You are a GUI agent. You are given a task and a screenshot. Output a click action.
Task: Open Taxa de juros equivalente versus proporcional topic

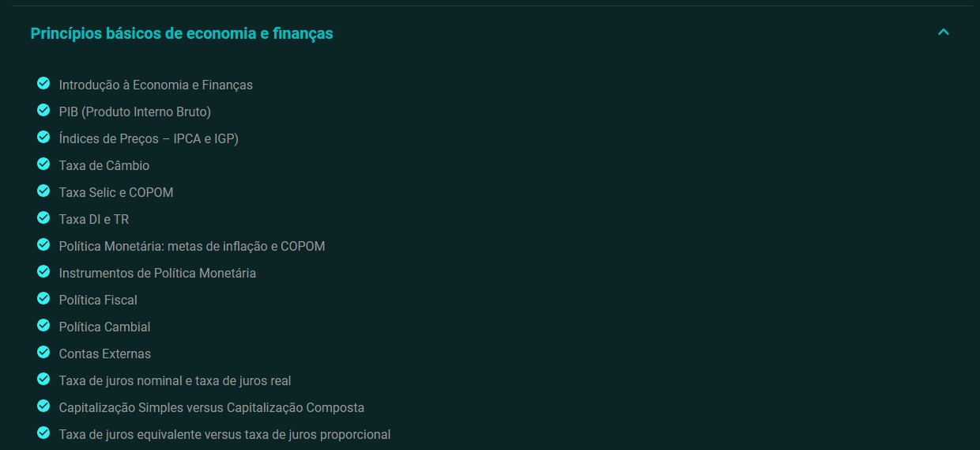(224, 434)
